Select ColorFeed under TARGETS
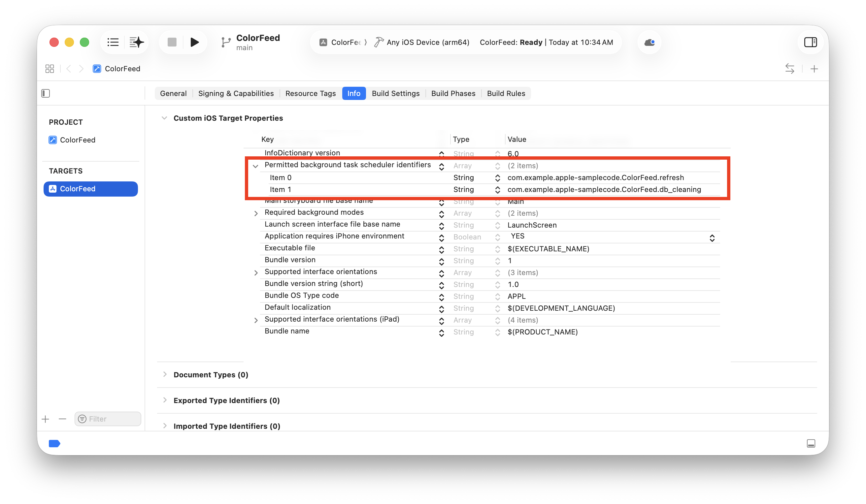The width and height of the screenshot is (866, 504). click(x=91, y=189)
